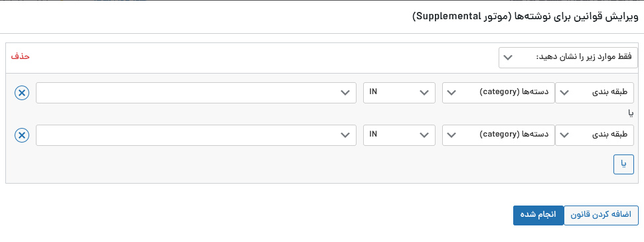Click the chevron arrow of the first row's empty value field

[x=345, y=93]
